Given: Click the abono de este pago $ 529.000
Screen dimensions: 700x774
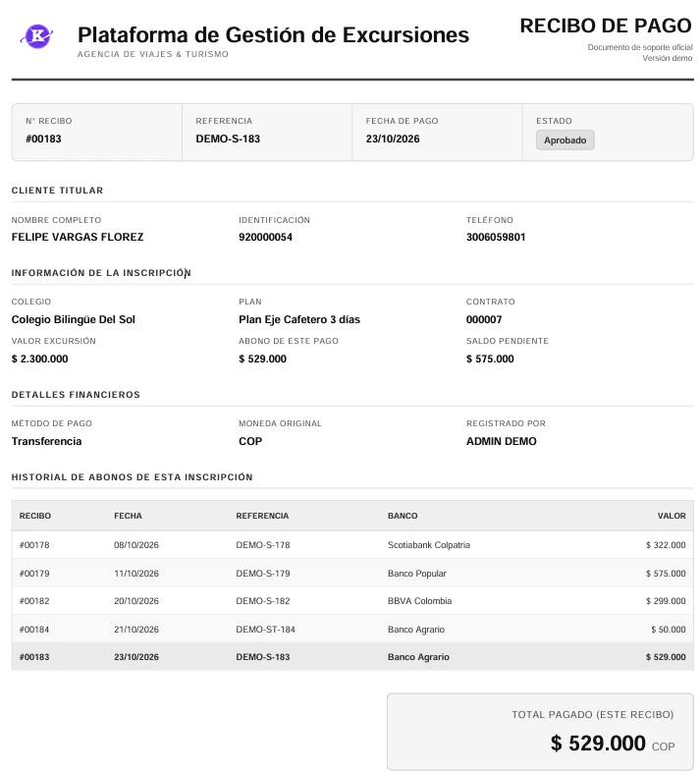Looking at the screenshot, I should coord(262,359).
